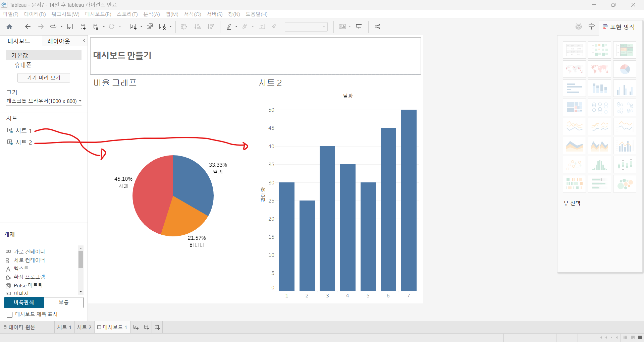644x342 pixels.
Task: Click the 기기 미리 보기 button
Action: 44,78
